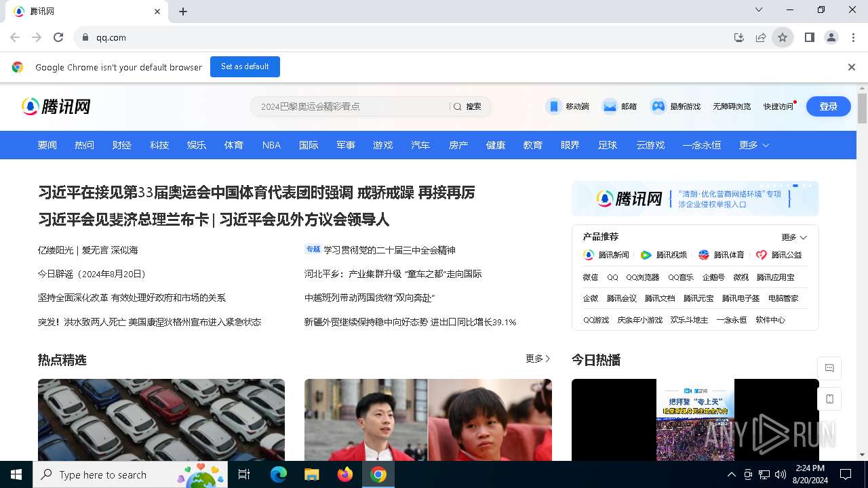Open the Windows Start menu

(x=16, y=474)
